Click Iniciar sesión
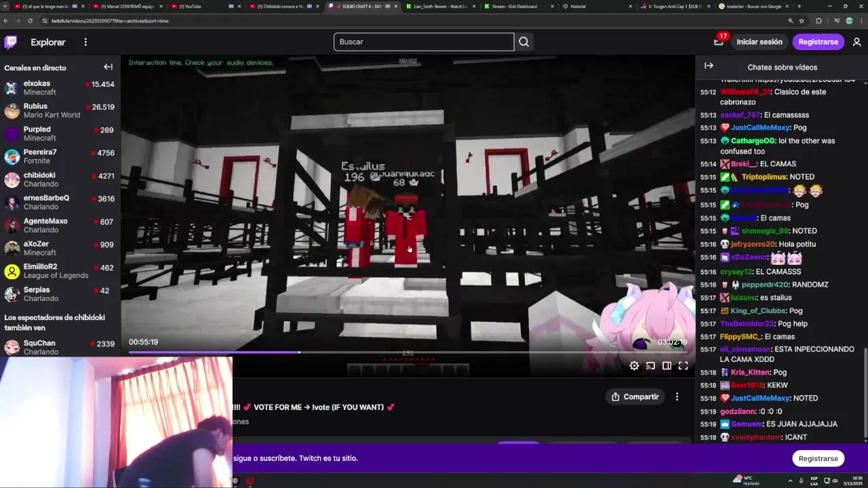The image size is (868, 488). [759, 42]
